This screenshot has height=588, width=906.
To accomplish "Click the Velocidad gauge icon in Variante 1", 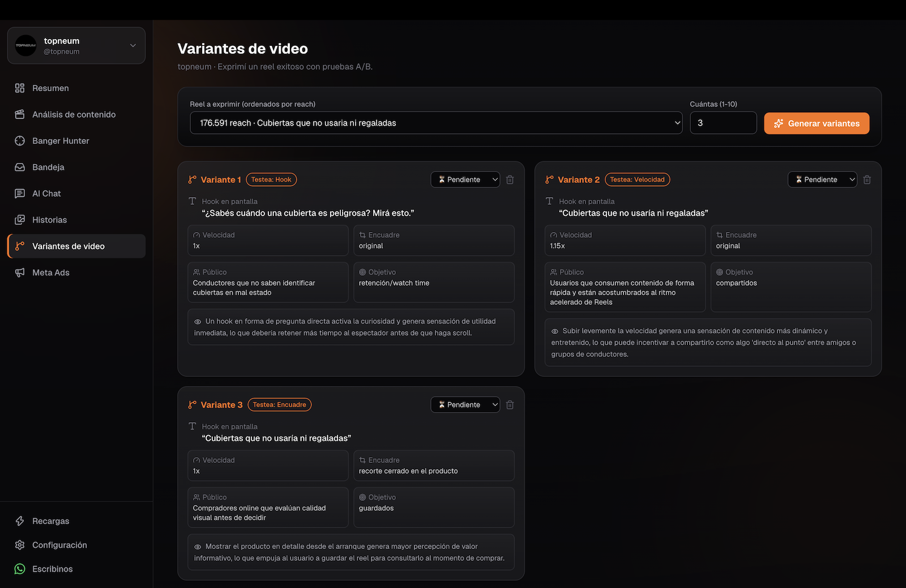I will pyautogui.click(x=196, y=235).
